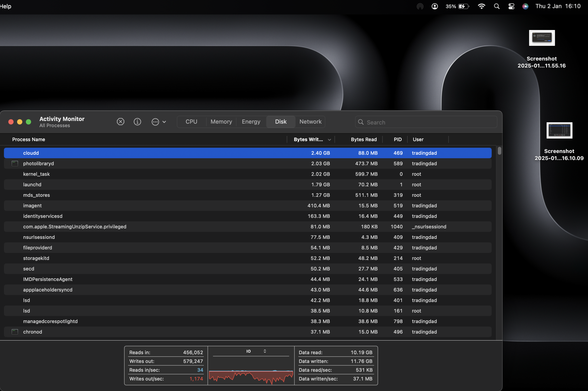Click the Siri icon in menu bar
588x391 pixels.
[525, 6]
